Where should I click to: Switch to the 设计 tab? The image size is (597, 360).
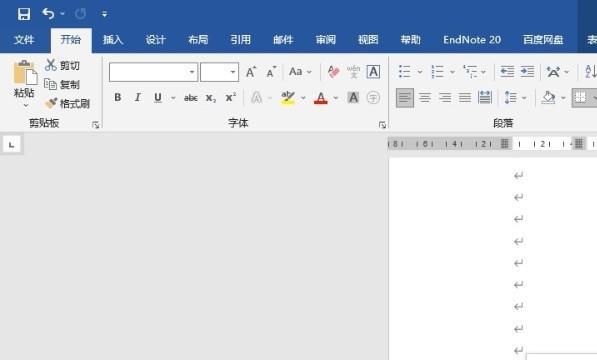click(155, 40)
